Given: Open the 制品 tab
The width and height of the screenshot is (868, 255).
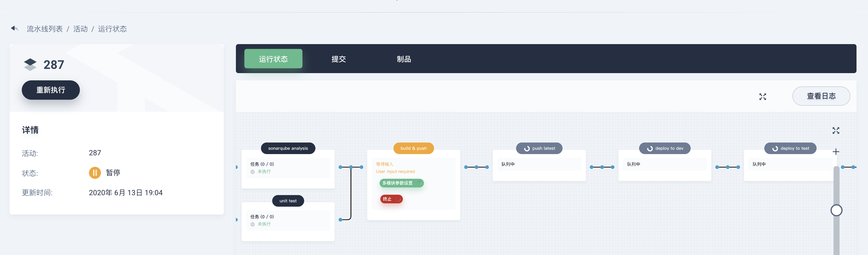Looking at the screenshot, I should click(x=404, y=59).
